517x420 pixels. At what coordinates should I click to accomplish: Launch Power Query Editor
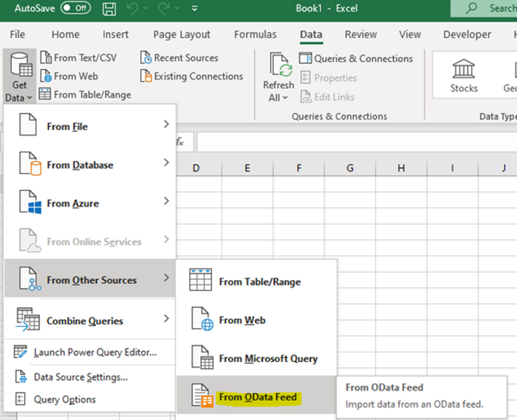coord(90,352)
